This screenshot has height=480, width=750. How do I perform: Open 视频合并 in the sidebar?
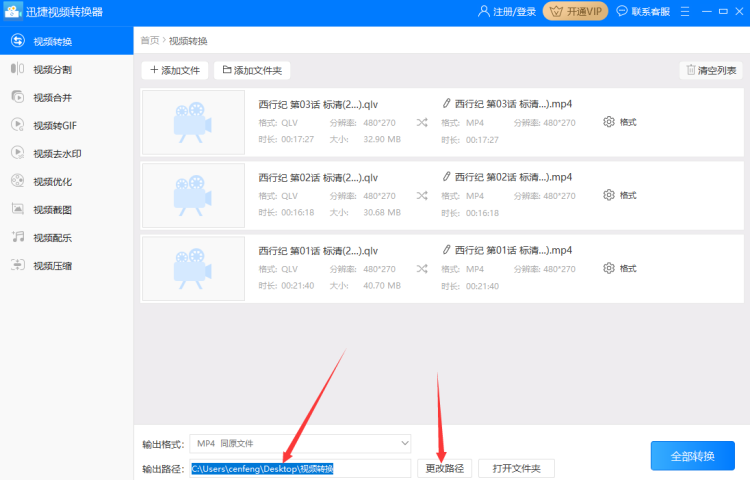coord(66,98)
